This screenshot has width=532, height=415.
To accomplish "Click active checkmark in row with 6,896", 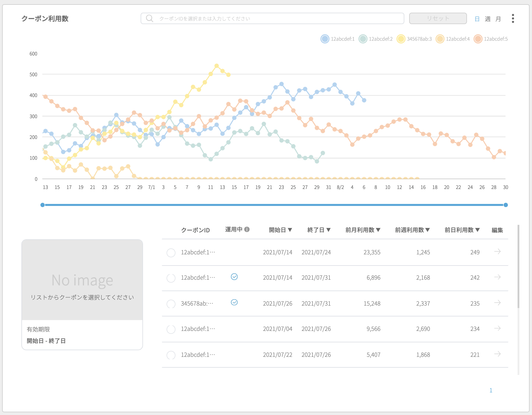I will pos(234,277).
